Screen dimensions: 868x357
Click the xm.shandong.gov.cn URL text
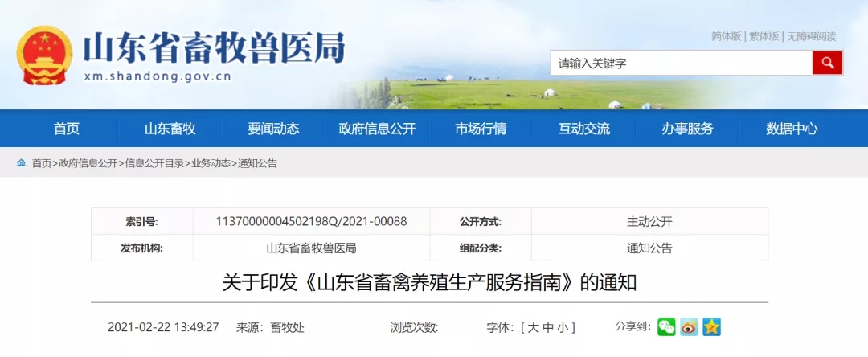click(158, 76)
